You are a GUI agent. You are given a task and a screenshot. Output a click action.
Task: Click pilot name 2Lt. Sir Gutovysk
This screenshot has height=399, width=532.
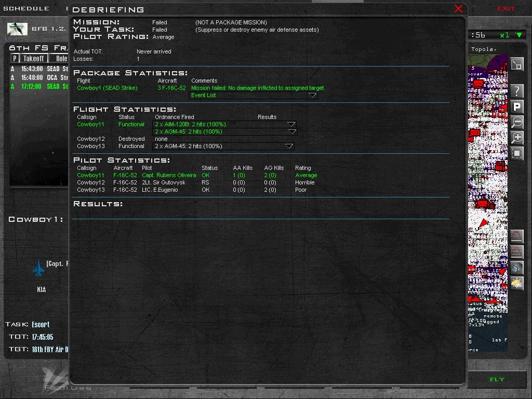164,182
